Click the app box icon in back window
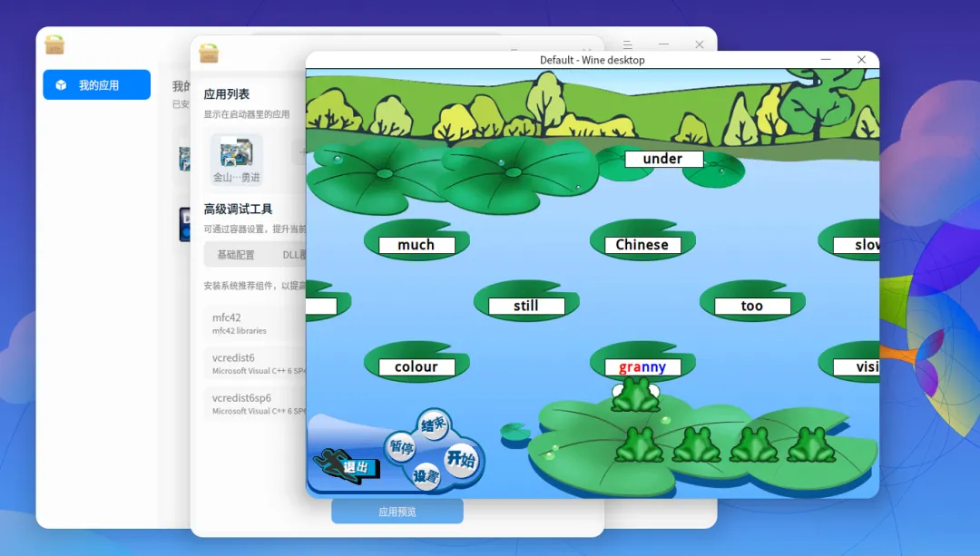Viewport: 980px width, 556px height. point(54,44)
